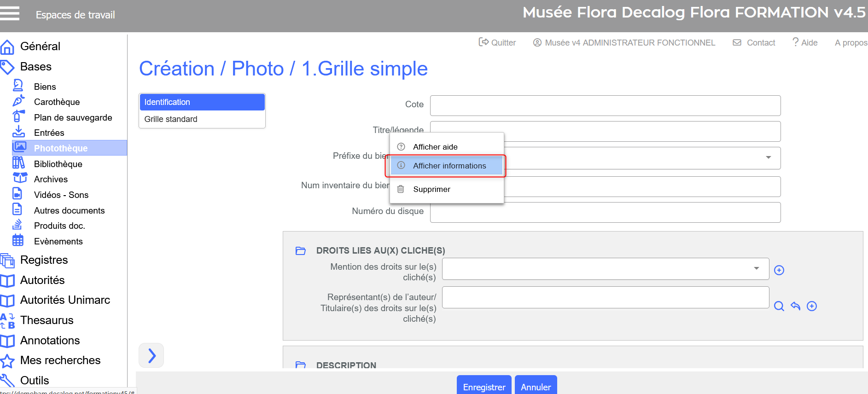Choose Supprimer from the context menu
Viewport: 868px width, 394px height.
pyautogui.click(x=431, y=189)
